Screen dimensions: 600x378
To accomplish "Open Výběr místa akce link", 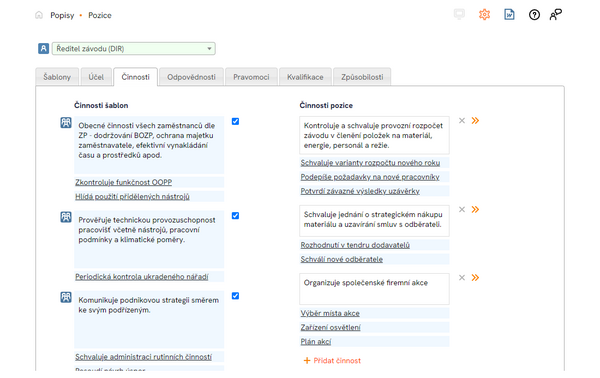I will click(x=330, y=313).
